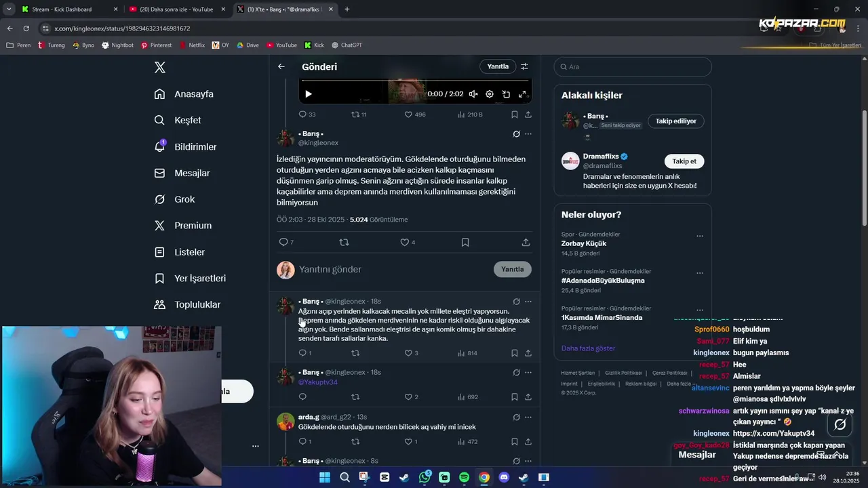Expand video to fullscreen
This screenshot has height=488, width=868.
522,94
